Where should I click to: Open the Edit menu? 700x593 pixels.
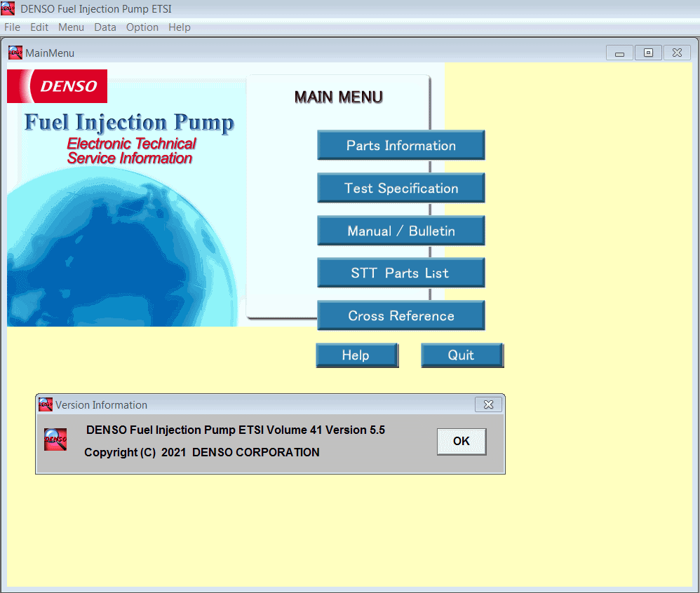click(x=39, y=27)
